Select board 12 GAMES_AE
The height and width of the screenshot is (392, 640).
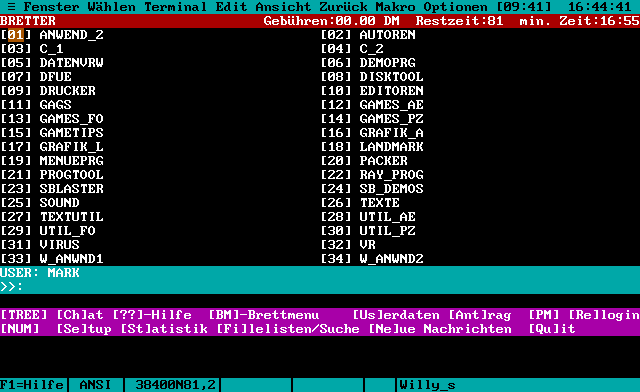(372, 105)
